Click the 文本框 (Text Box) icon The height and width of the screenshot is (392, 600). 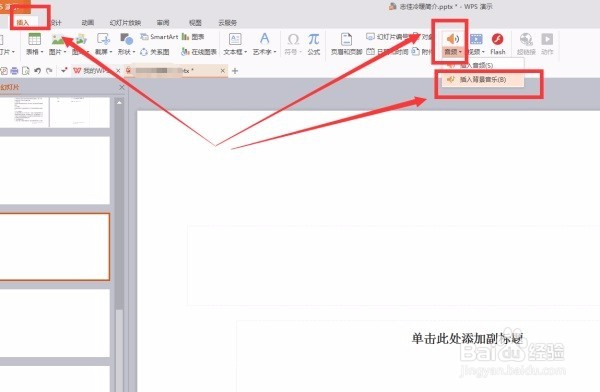click(x=235, y=39)
